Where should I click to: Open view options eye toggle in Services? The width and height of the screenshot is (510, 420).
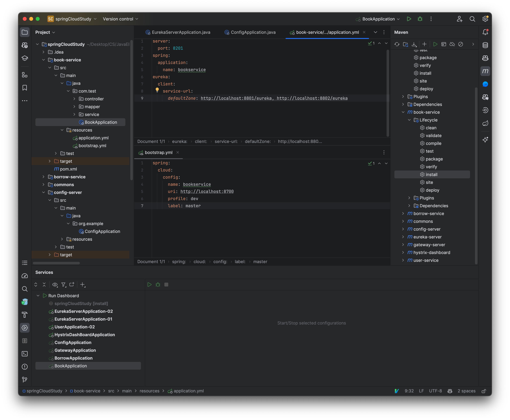[55, 285]
